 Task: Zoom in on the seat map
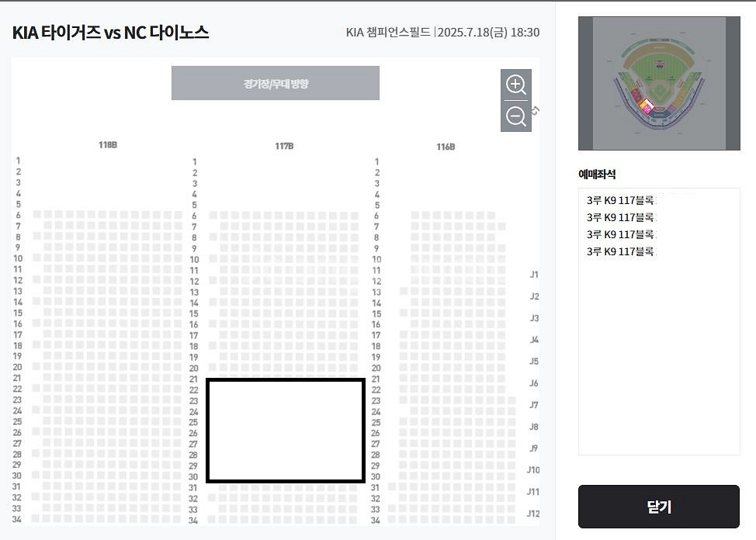[516, 85]
